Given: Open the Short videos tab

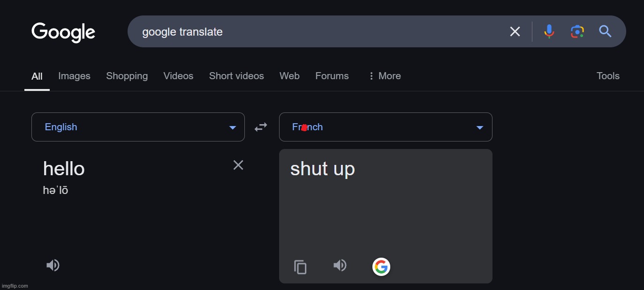Looking at the screenshot, I should pyautogui.click(x=236, y=76).
